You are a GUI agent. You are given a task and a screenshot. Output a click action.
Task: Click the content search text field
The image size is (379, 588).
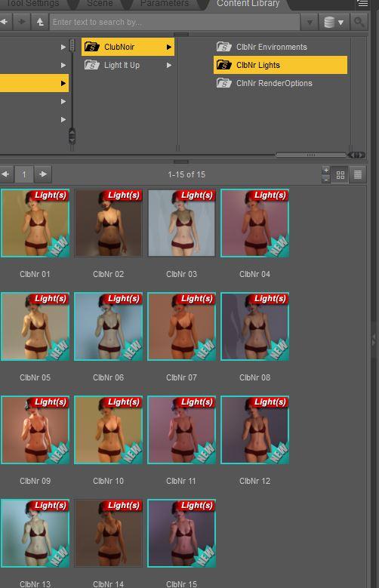tap(175, 22)
